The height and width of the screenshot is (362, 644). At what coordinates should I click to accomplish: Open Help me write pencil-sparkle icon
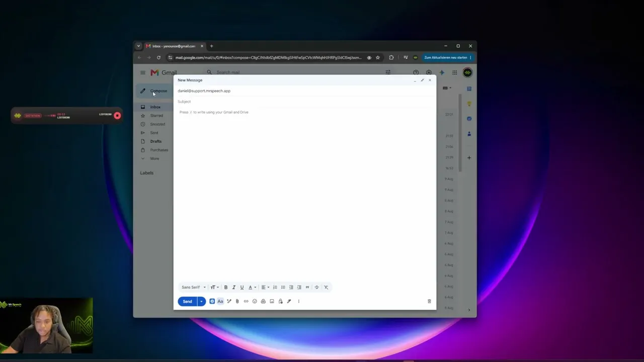tap(229, 301)
